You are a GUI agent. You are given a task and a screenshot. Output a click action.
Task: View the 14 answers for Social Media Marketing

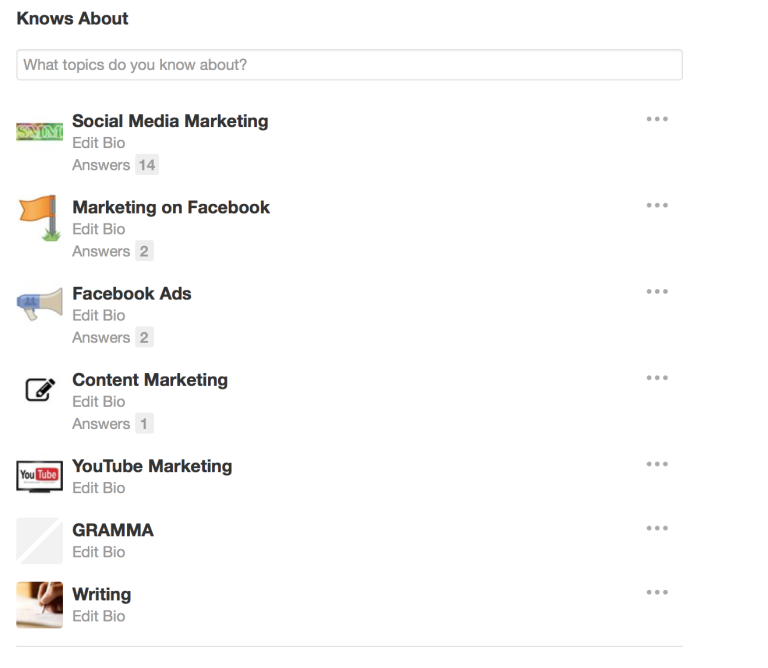(115, 165)
